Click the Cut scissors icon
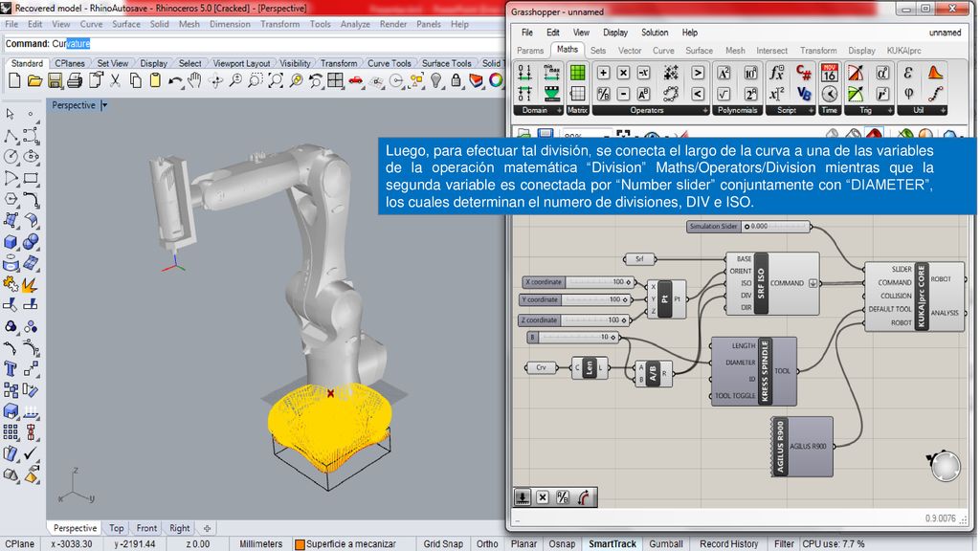 click(115, 80)
